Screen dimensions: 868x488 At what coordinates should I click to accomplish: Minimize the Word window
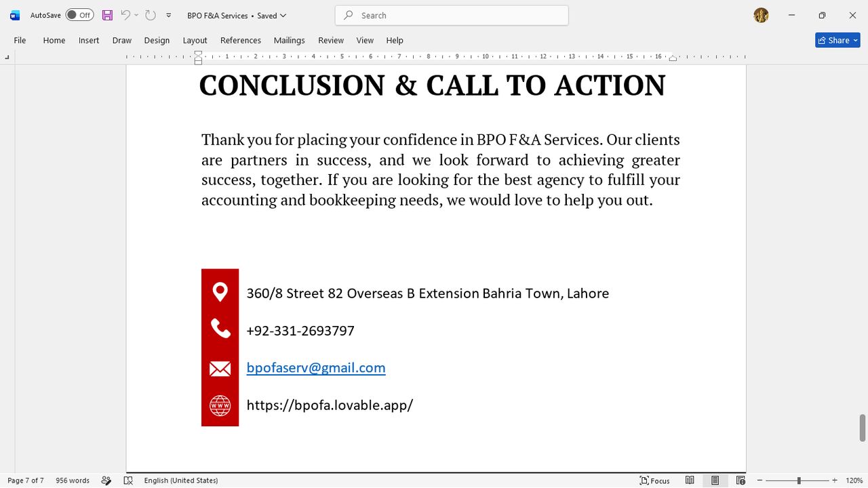(x=791, y=15)
